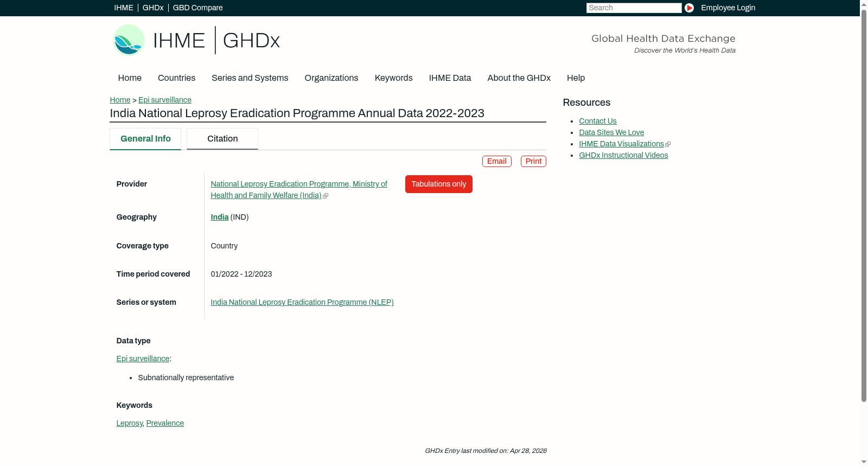Open the Leprosy keyword link
Viewport: 868px width, 467px height.
(129, 423)
